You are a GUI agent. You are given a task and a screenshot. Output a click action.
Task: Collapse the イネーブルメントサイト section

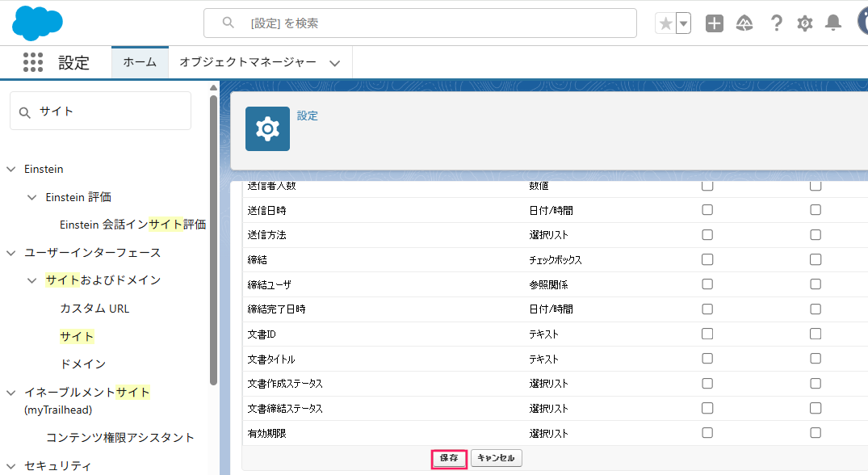(11, 393)
